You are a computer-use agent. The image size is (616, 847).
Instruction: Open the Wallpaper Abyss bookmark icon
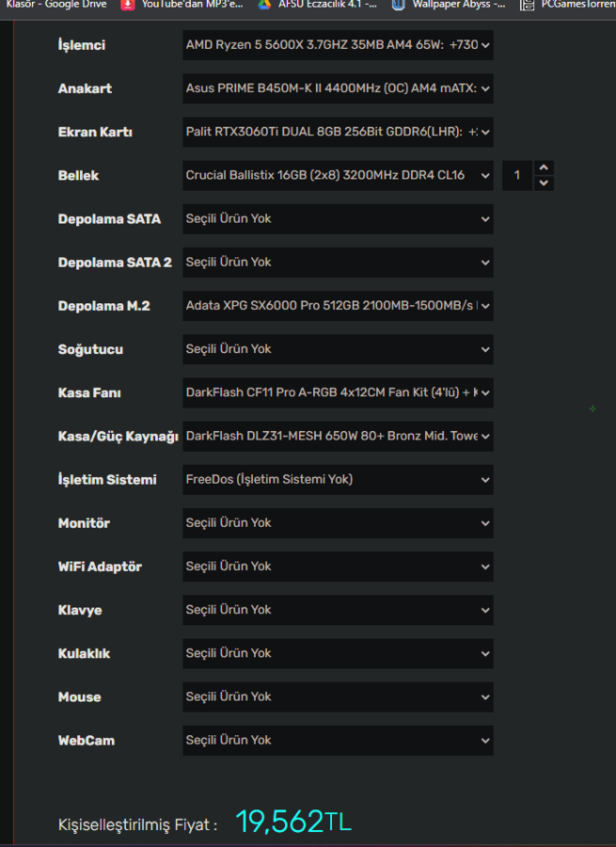pyautogui.click(x=399, y=5)
